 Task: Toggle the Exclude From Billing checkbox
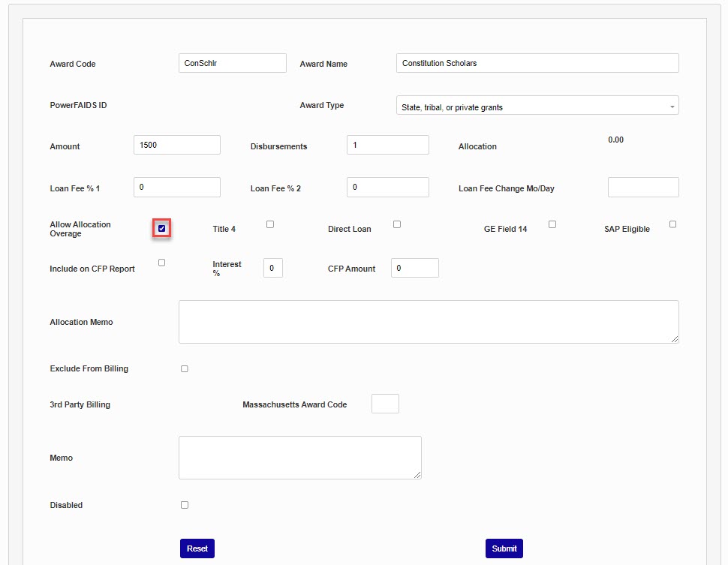coord(185,368)
